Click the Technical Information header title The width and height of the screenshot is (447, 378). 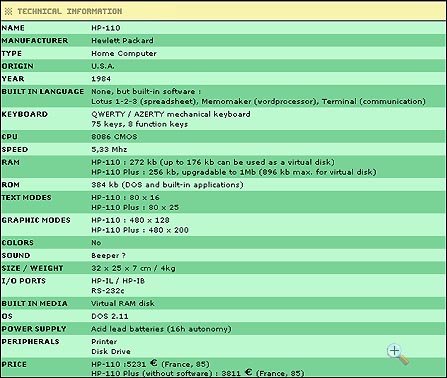click(x=70, y=11)
